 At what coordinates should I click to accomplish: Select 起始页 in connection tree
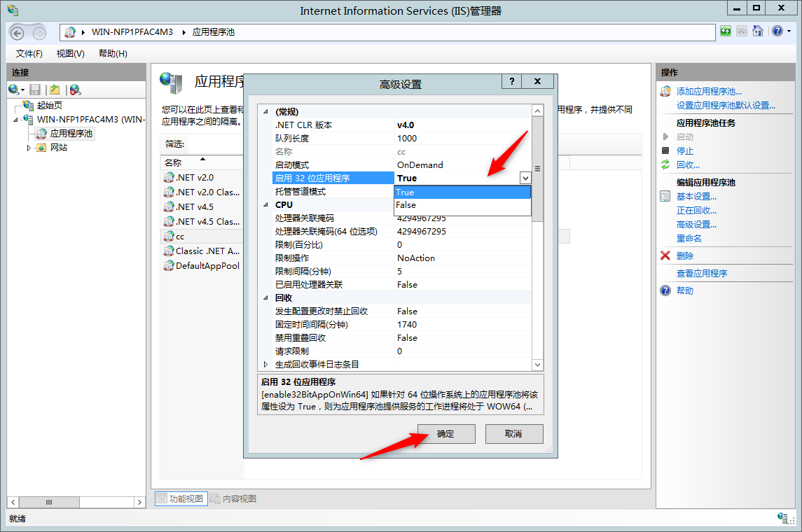tap(50, 105)
